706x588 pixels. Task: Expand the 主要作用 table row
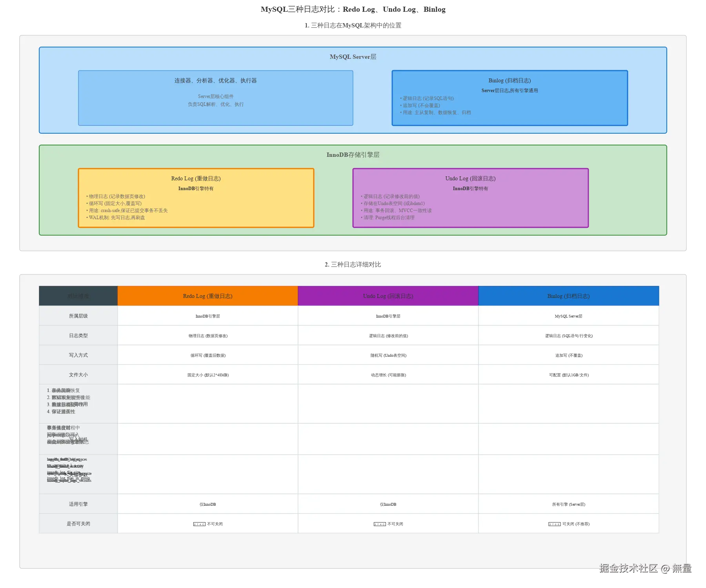tap(78, 403)
